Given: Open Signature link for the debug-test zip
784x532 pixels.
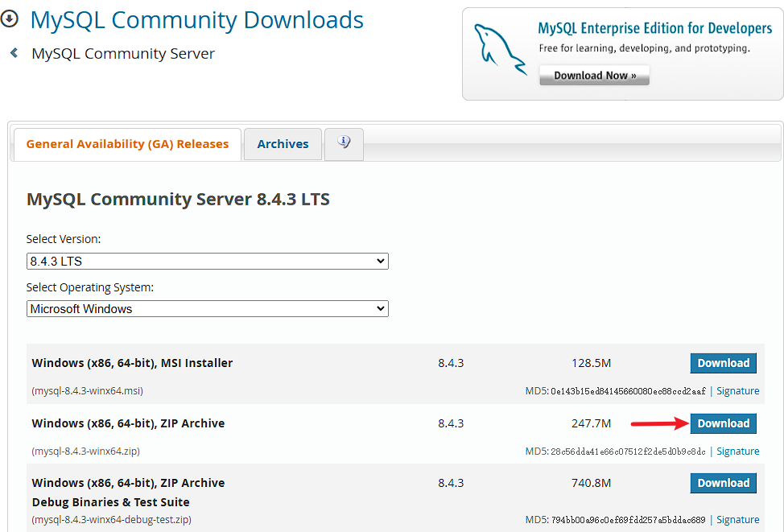Looking at the screenshot, I should click(737, 520).
